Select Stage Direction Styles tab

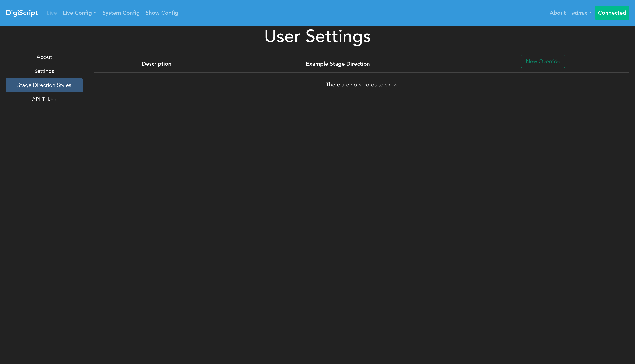click(44, 85)
